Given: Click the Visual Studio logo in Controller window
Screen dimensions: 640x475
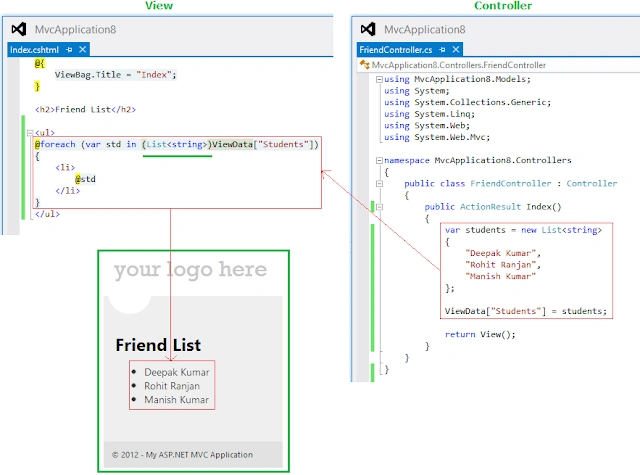Looking at the screenshot, I should click(368, 29).
